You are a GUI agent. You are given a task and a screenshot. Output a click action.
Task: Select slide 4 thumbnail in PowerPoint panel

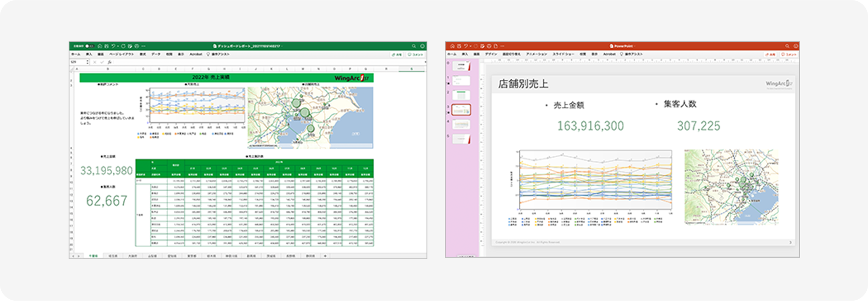pyautogui.click(x=461, y=124)
